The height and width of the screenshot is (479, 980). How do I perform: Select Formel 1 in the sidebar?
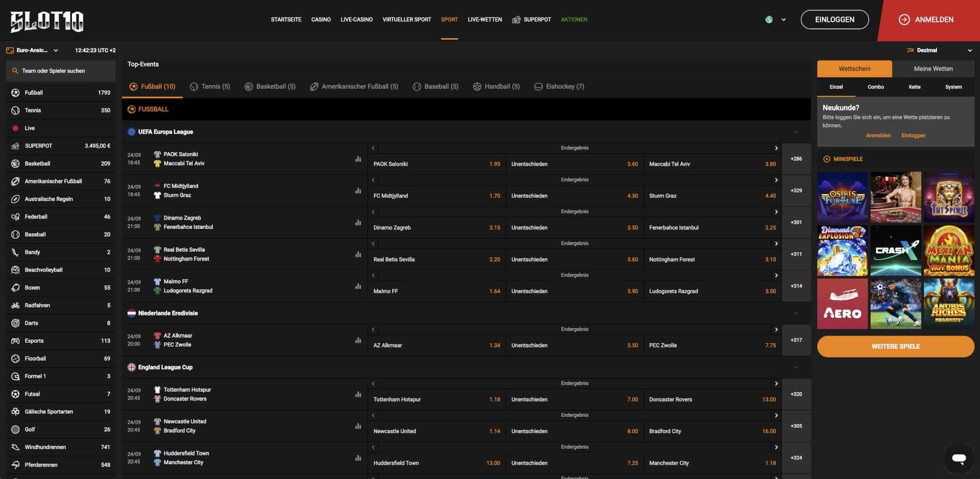[x=60, y=376]
